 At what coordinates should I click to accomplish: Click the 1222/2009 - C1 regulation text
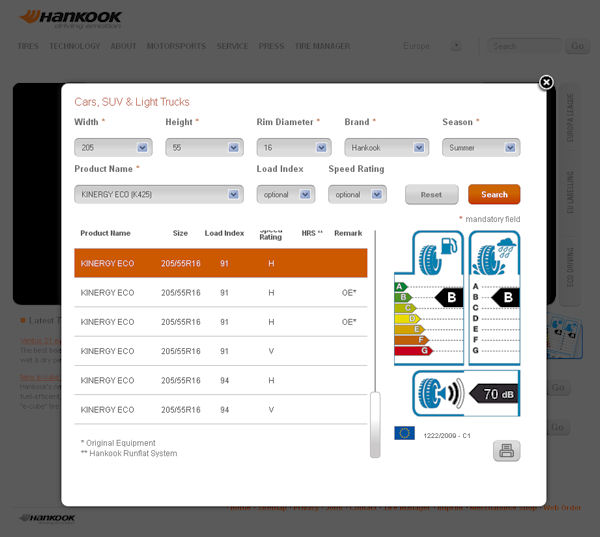447,436
